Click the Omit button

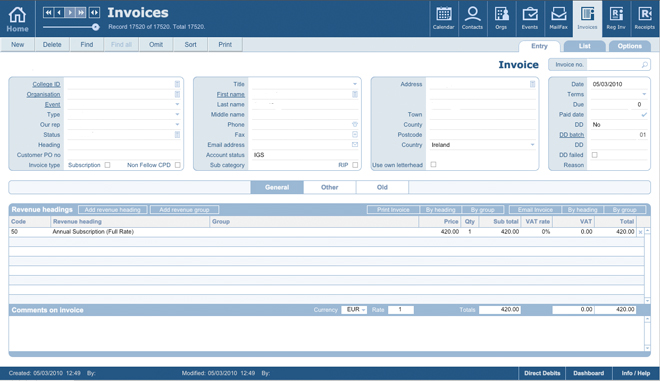coord(156,45)
